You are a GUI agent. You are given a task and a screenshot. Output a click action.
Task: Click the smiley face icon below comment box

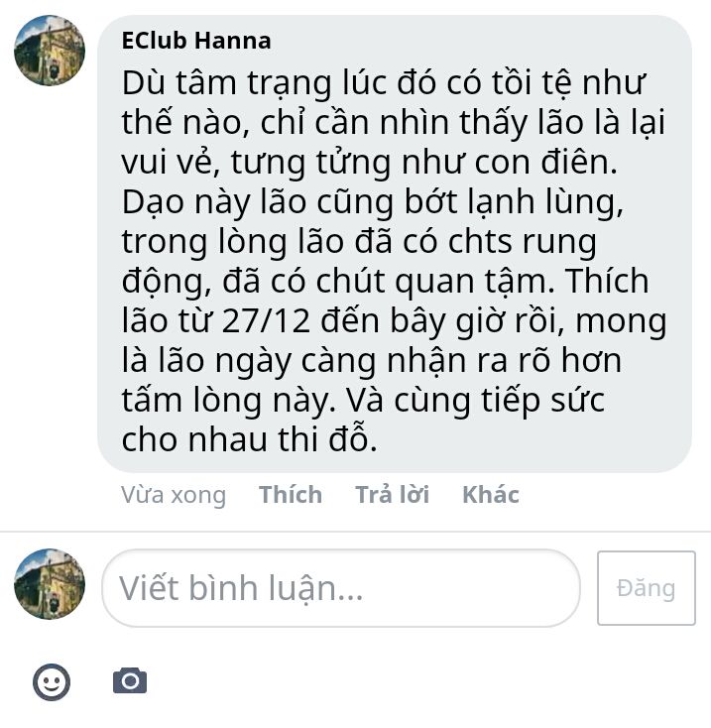[x=52, y=681]
